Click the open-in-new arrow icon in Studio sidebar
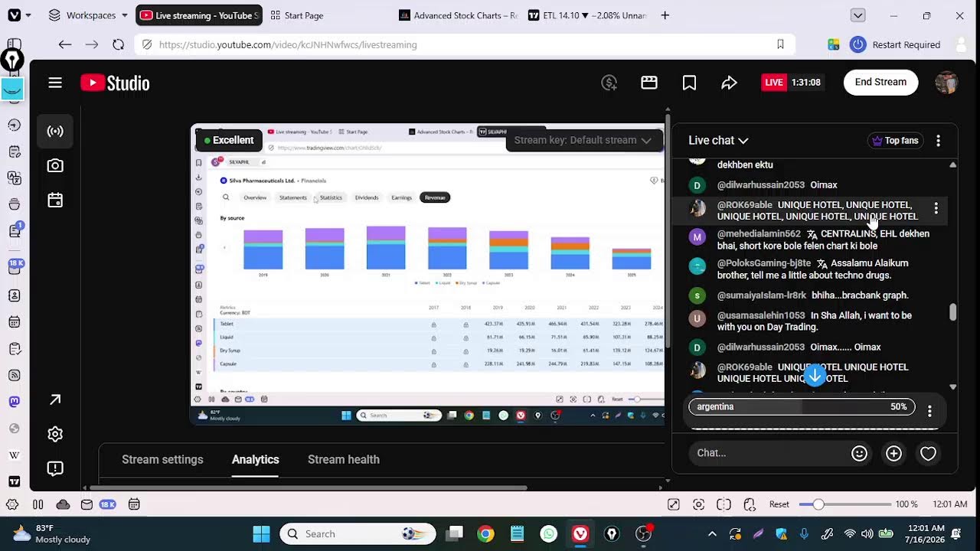980x551 pixels. click(x=55, y=399)
